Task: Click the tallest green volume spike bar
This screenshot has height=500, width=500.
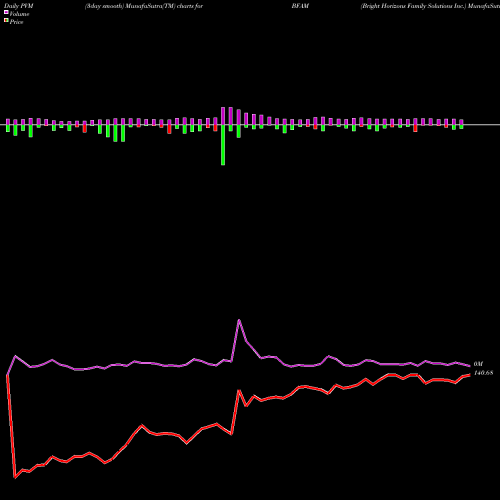Action: point(223,145)
